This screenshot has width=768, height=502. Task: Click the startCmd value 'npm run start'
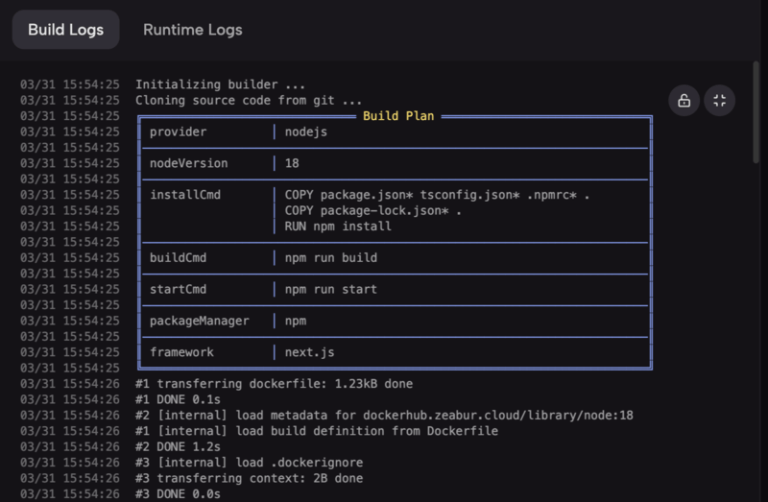coord(331,290)
